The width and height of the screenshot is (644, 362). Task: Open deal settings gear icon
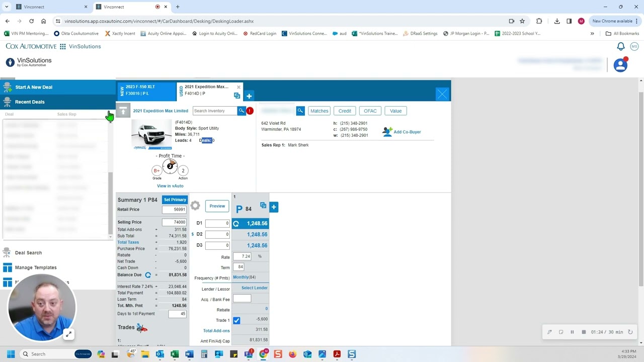(195, 206)
